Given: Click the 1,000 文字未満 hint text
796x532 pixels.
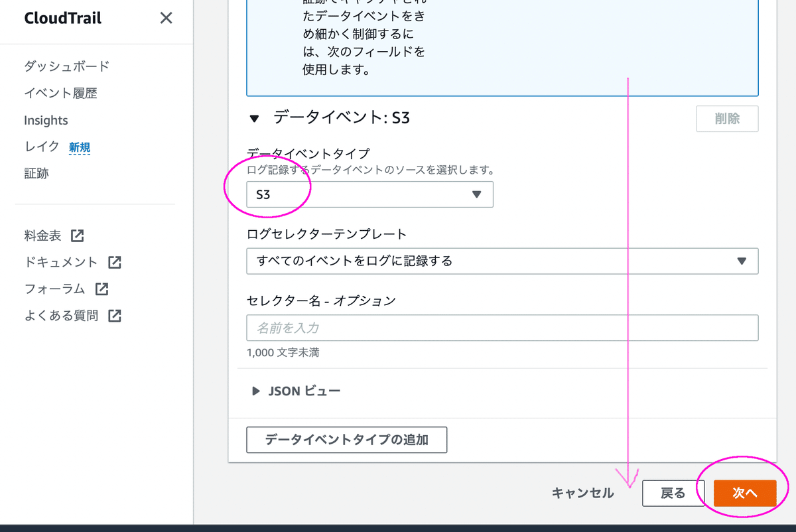Looking at the screenshot, I should tap(283, 352).
